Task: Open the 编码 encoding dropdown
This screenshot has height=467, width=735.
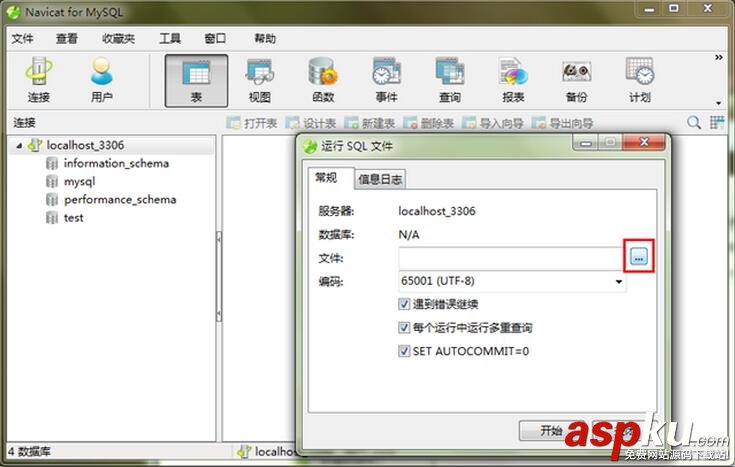Action: [x=619, y=281]
